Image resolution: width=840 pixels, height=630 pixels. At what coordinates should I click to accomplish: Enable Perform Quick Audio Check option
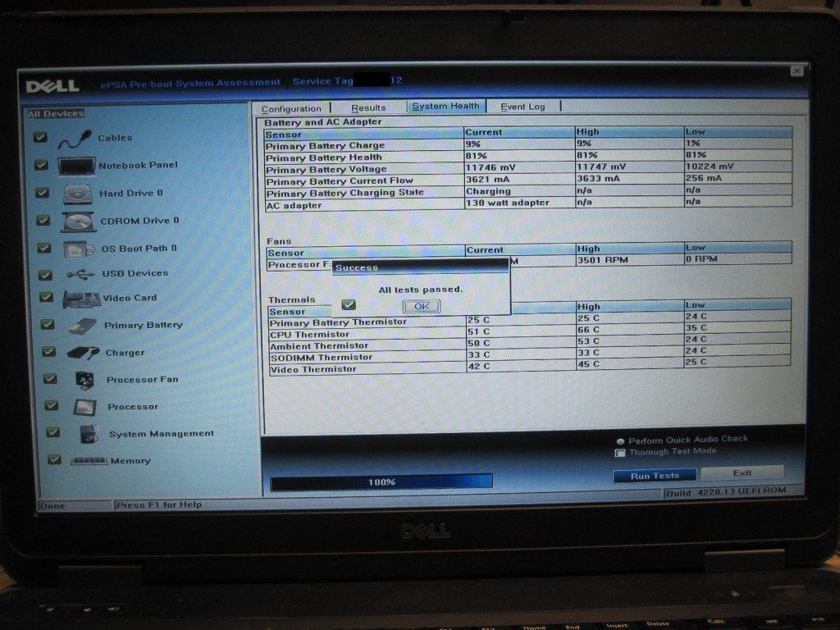[x=620, y=441]
